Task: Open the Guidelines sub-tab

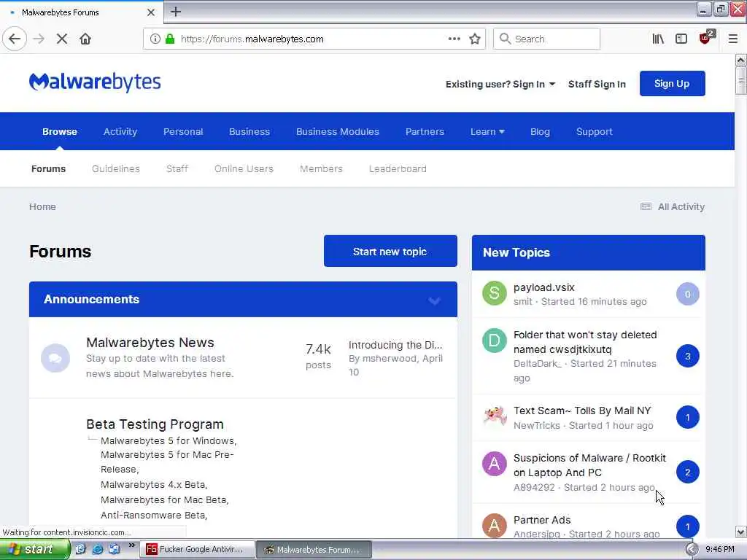Action: coord(116,169)
